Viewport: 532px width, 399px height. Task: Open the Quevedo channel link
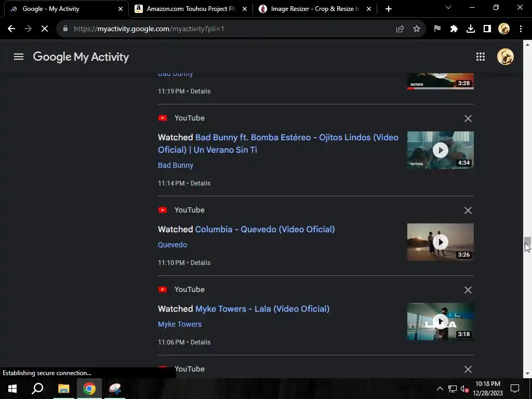point(172,245)
